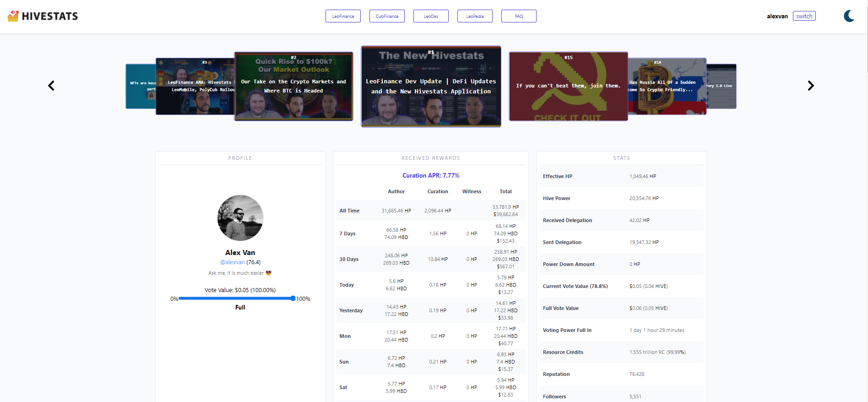Click the Power Down Amount label
Viewport: 868px width, 402px height.
[x=569, y=264]
